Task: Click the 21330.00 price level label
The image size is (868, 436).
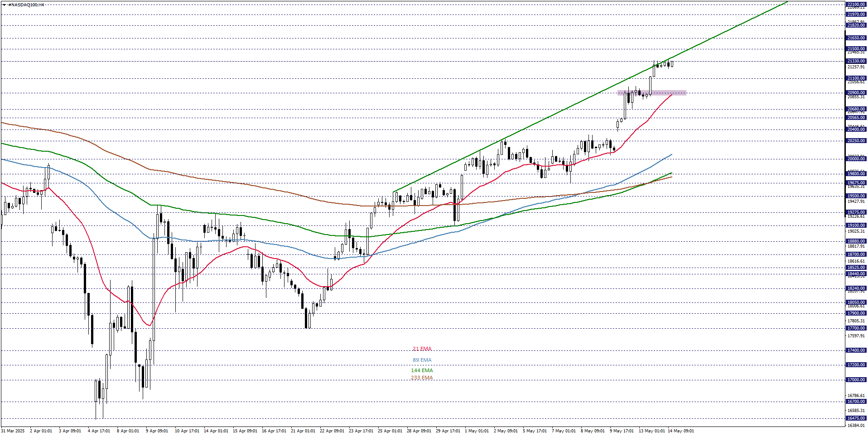Action: [x=856, y=61]
